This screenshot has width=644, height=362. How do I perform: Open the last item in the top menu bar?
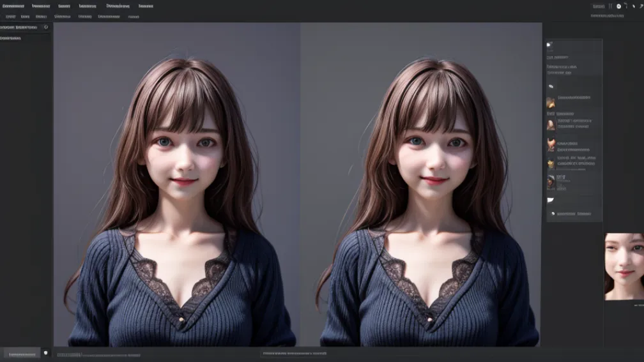146,6
